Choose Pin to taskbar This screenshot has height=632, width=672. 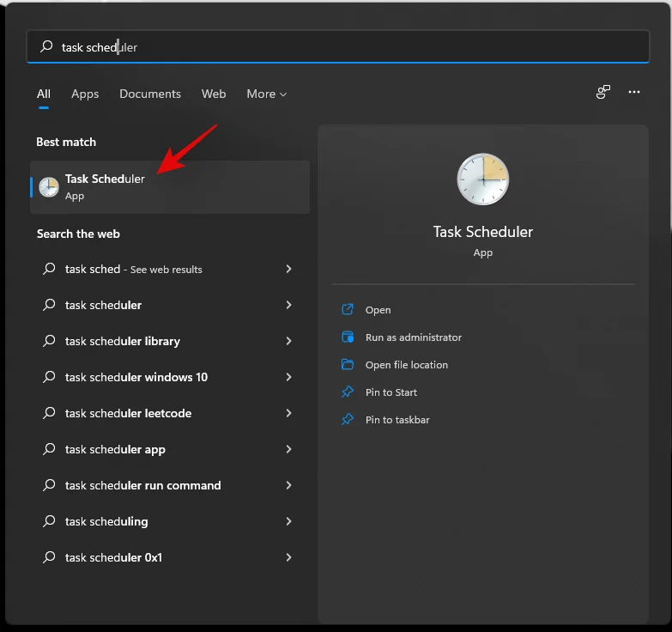point(397,419)
